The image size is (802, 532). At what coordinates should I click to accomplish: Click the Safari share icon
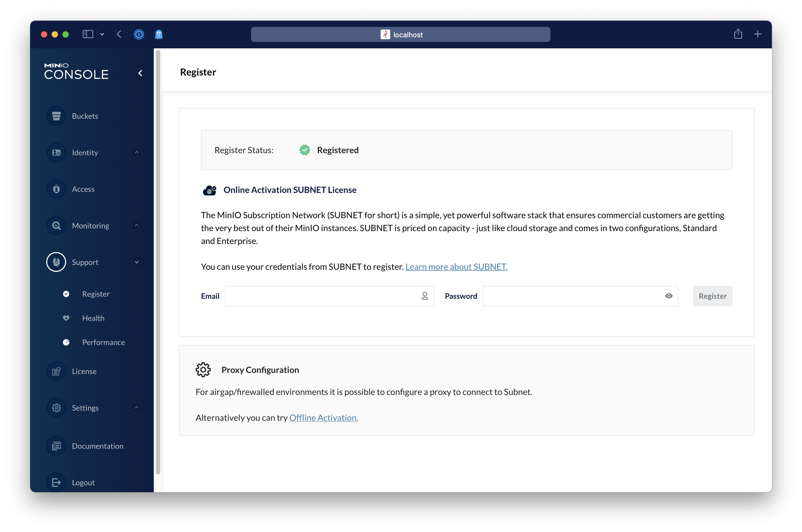[x=738, y=34]
